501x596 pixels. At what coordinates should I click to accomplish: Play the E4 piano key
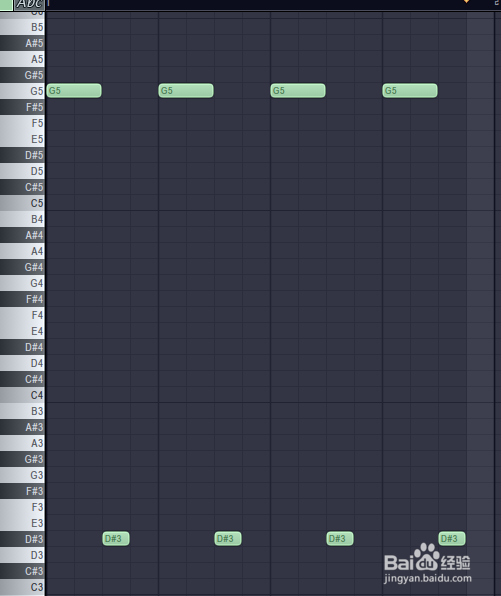[x=22, y=331]
